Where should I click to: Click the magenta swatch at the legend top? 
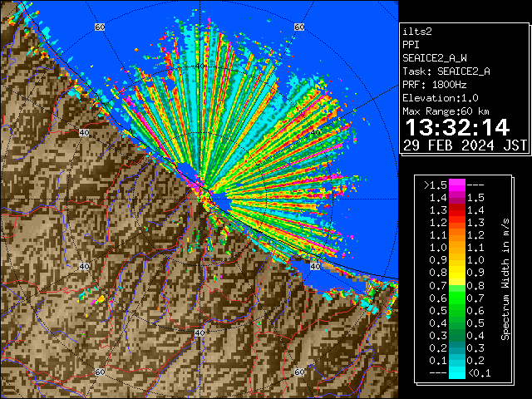(457, 185)
